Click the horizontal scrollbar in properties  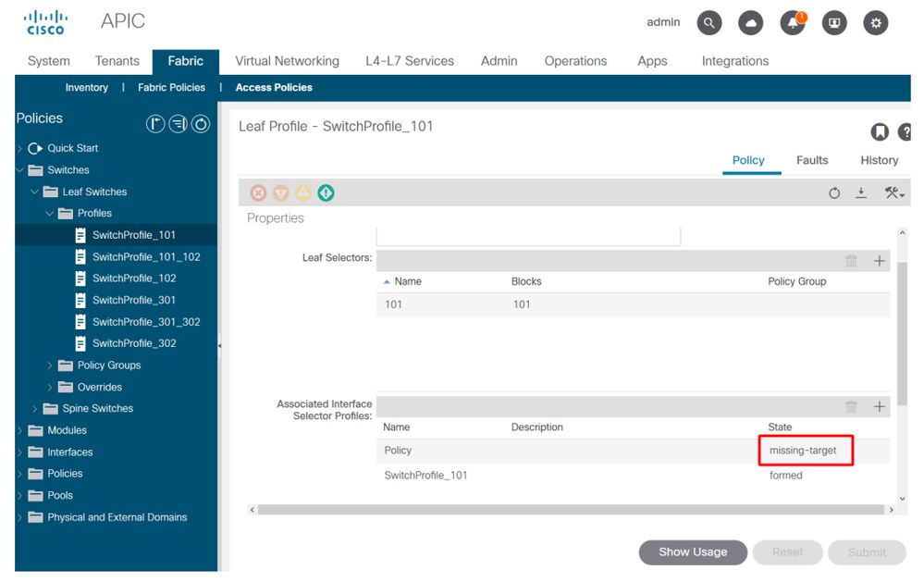coord(571,510)
